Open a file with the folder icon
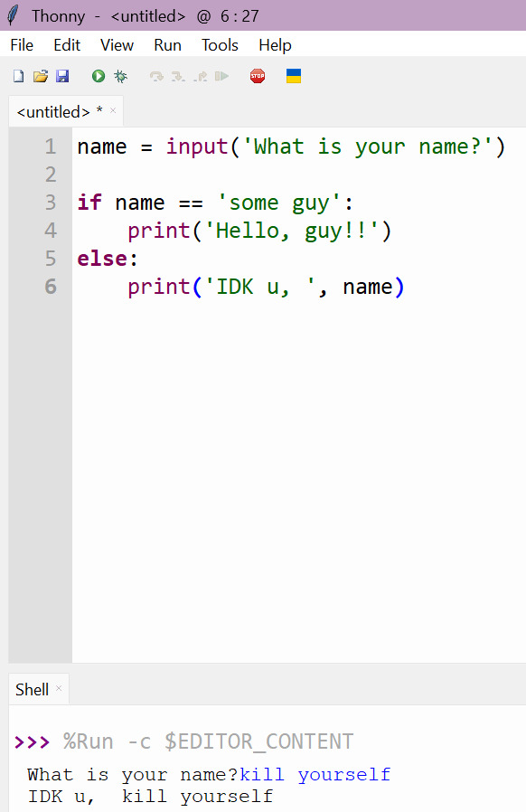 (41, 77)
